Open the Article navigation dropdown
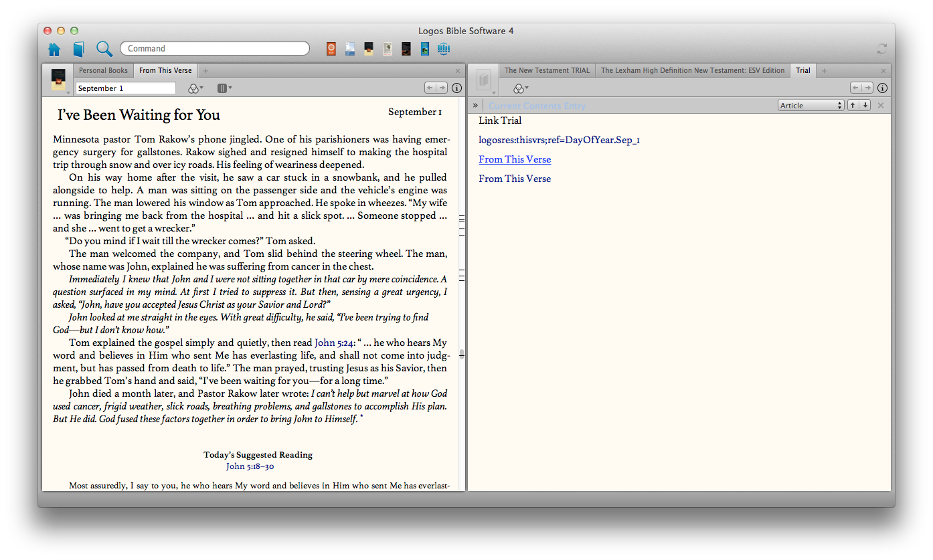933x560 pixels. pyautogui.click(x=811, y=106)
